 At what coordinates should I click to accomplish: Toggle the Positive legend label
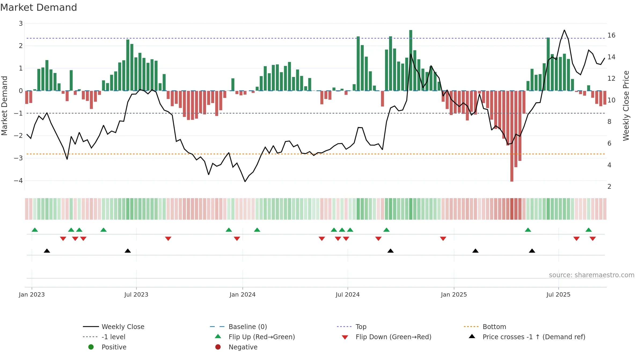coord(114,347)
